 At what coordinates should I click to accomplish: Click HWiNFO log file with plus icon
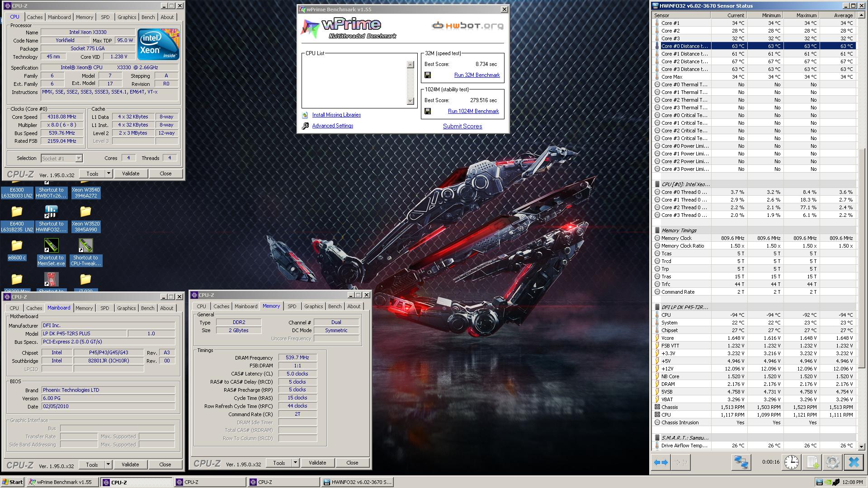[812, 462]
